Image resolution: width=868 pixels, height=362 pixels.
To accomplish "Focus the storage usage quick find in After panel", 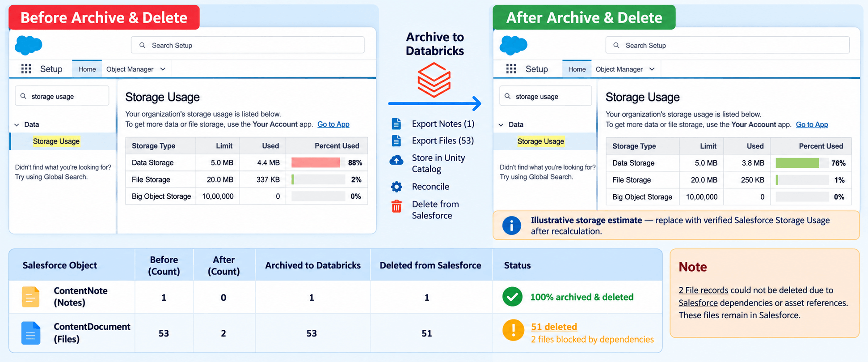I will pos(545,96).
